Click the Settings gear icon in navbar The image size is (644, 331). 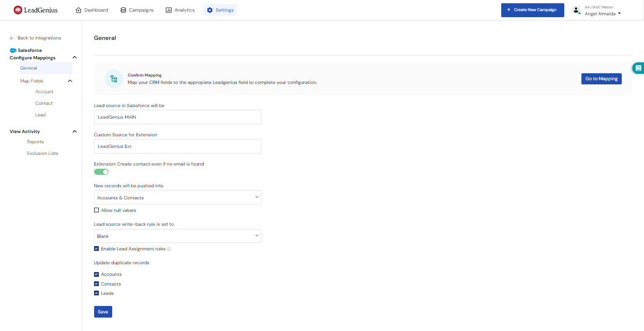point(210,10)
